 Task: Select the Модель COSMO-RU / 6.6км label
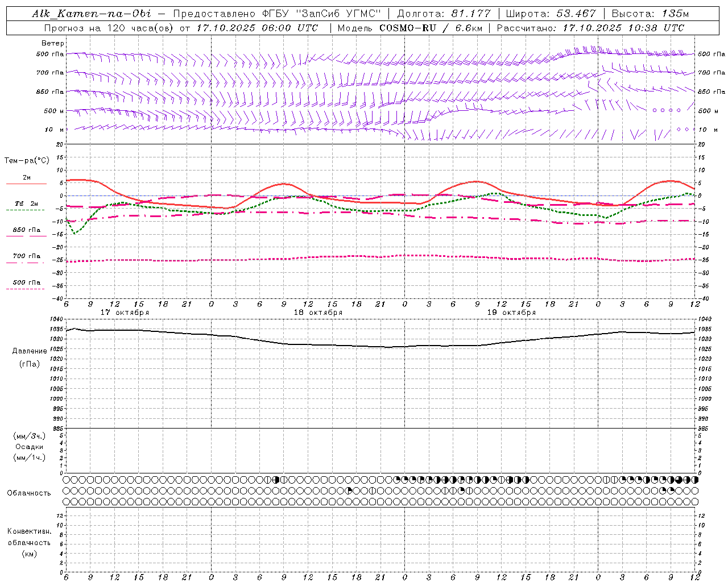[x=409, y=28]
